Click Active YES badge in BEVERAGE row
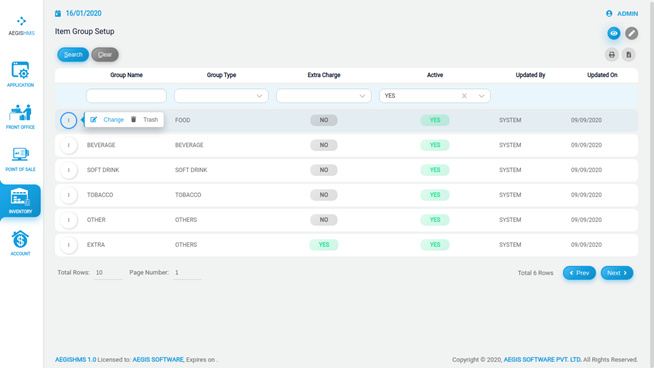This screenshot has width=654, height=368. (x=435, y=145)
